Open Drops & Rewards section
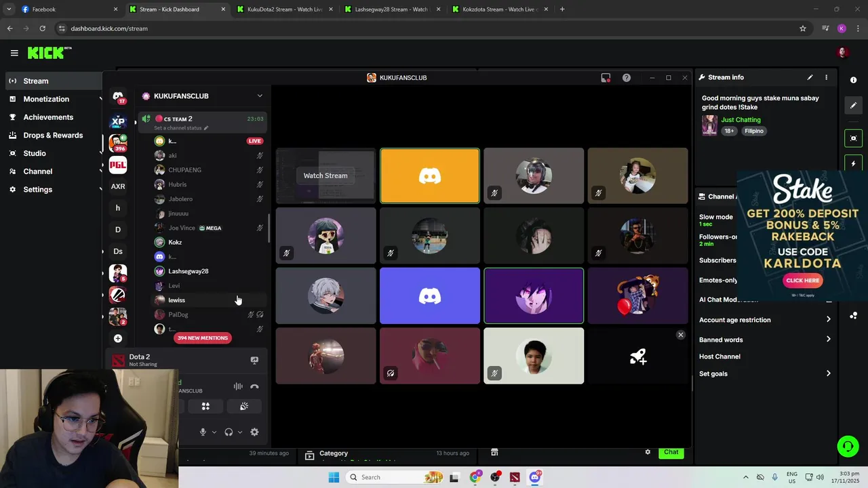868x488 pixels. [53, 135]
